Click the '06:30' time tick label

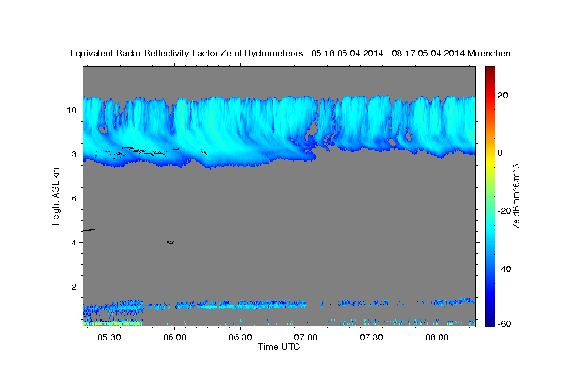coord(240,338)
